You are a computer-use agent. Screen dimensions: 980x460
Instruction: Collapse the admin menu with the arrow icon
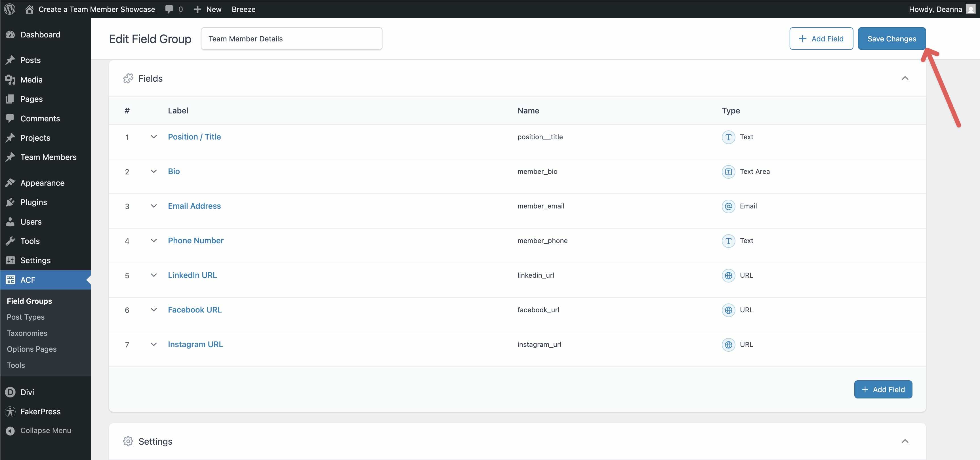pos(10,430)
